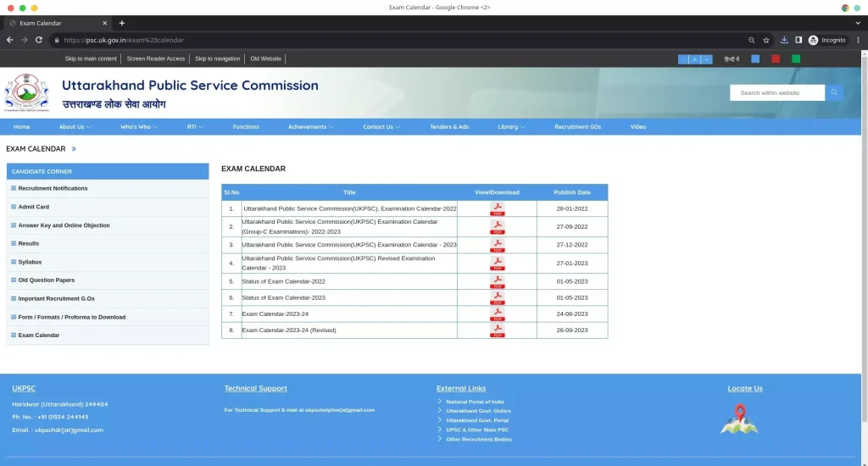
Task: Open a new browser tab with plus
Action: [122, 23]
